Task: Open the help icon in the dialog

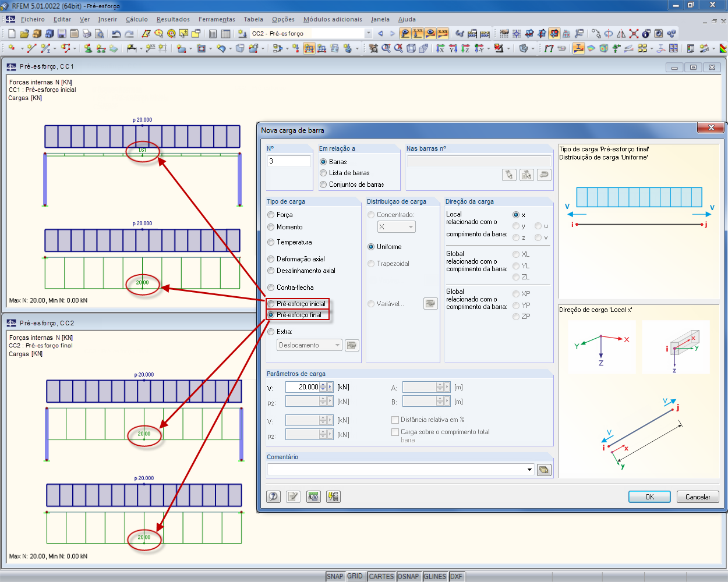Action: (273, 496)
